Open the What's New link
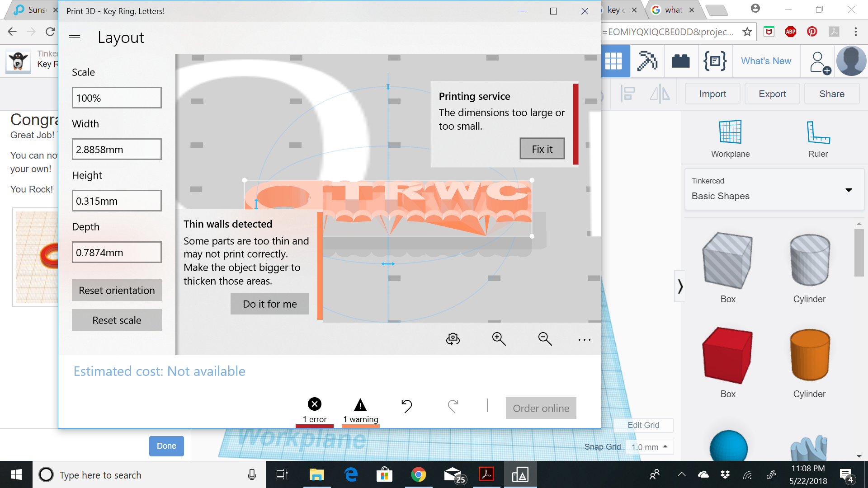 click(x=766, y=61)
